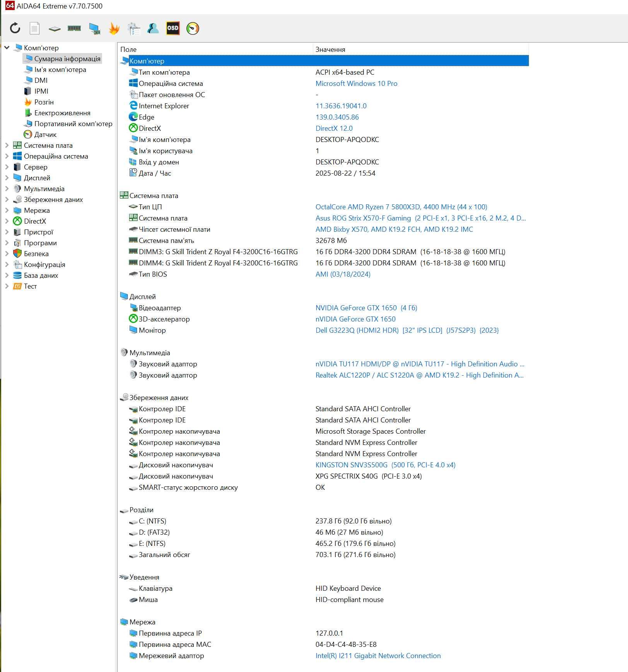The width and height of the screenshot is (628, 672).
Task: Open OctalCore AMD Ryzen 7 5800X3D link
Action: [401, 207]
